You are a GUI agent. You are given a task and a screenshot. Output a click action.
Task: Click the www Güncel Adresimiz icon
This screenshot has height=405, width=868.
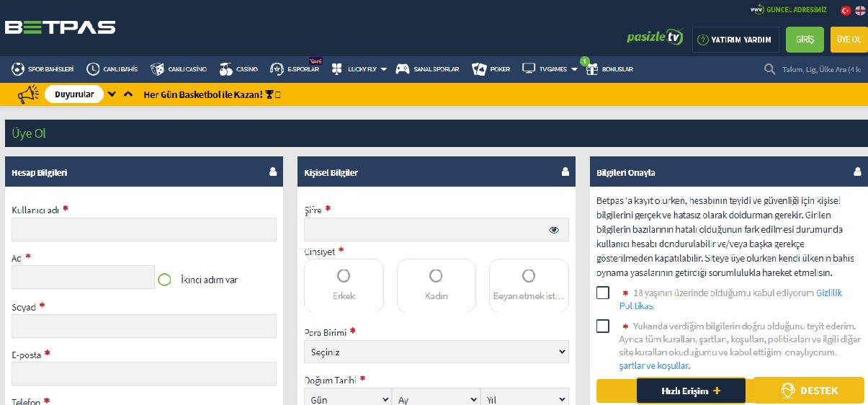pyautogui.click(x=756, y=10)
